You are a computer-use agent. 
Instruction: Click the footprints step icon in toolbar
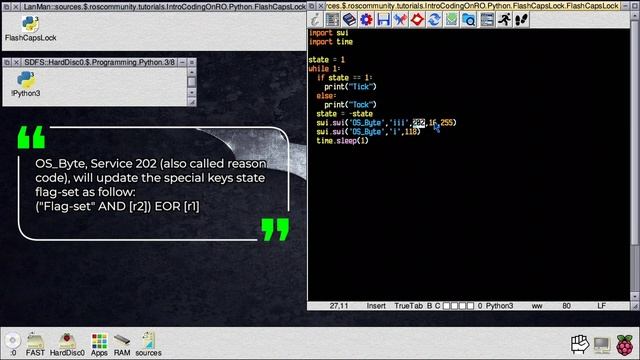(x=521, y=19)
